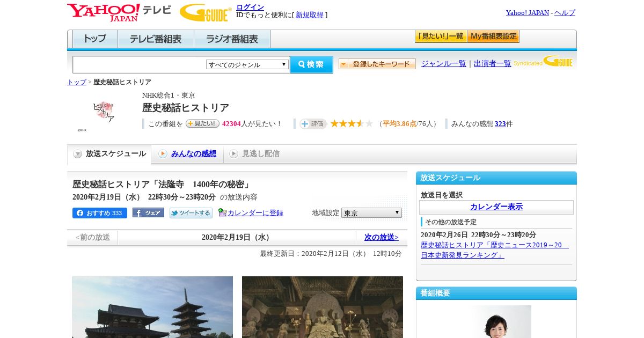Click the 評価 rating plus button
Screen dimensions: 644x338
(313, 124)
